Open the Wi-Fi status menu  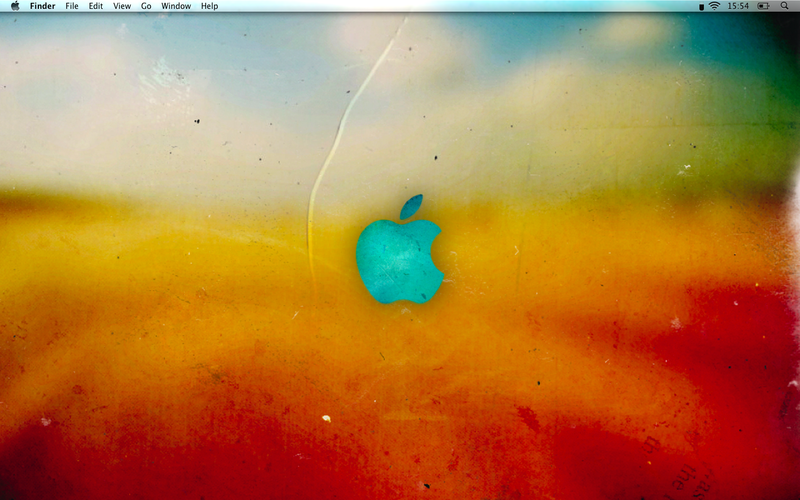pos(714,6)
